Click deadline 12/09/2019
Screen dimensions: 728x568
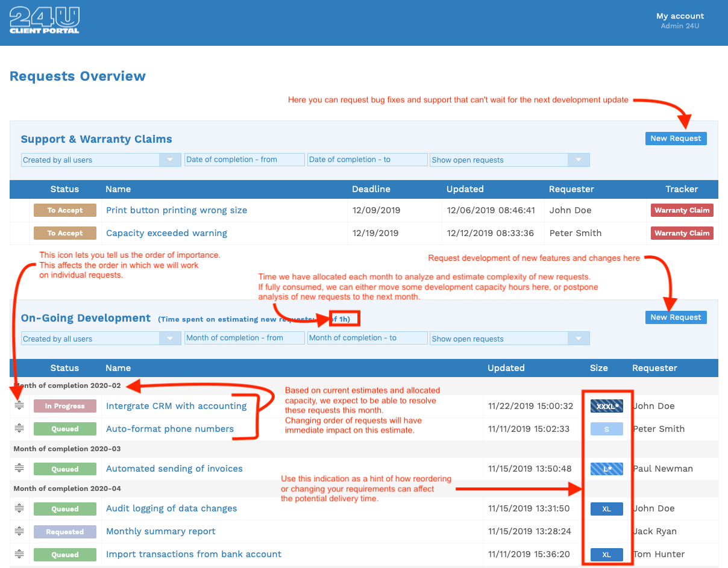376,210
